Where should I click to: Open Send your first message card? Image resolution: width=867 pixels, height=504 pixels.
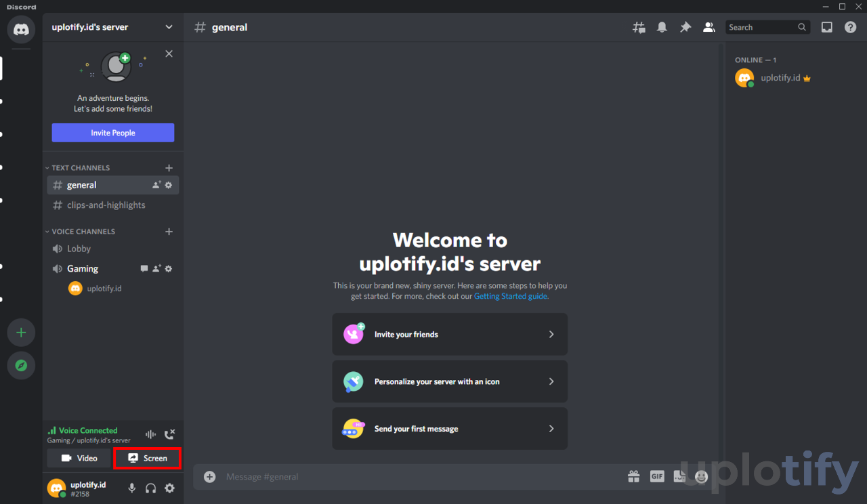point(450,429)
